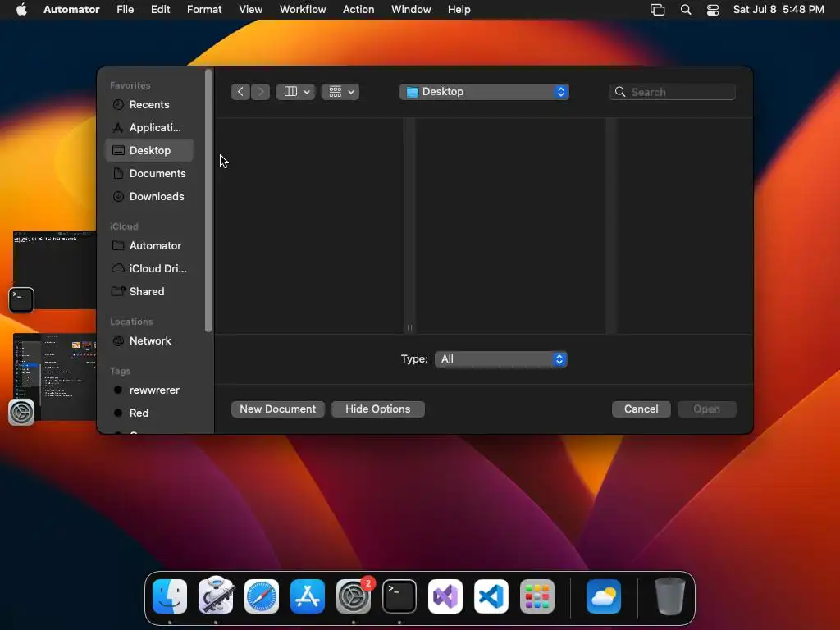Screen dimensions: 840x630
Task: Select the rewwrerer tag
Action: pyautogui.click(x=149, y=390)
